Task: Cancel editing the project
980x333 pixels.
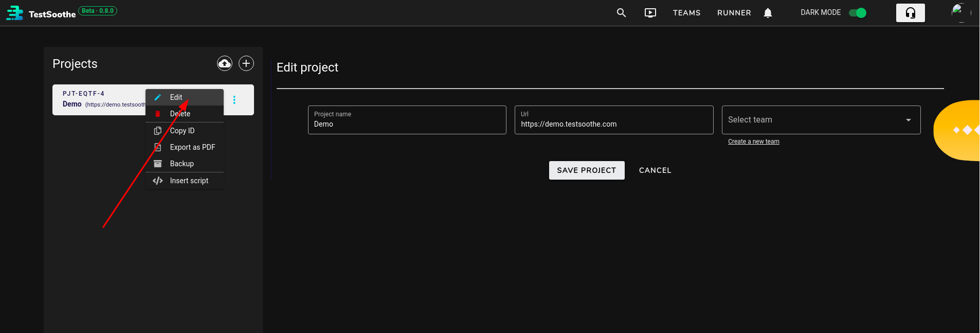Action: point(655,170)
